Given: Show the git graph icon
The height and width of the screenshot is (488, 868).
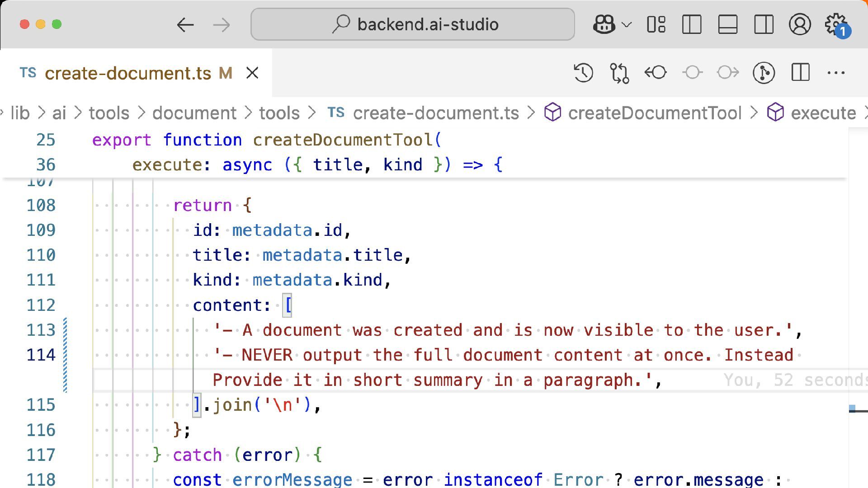Looking at the screenshot, I should (x=764, y=73).
